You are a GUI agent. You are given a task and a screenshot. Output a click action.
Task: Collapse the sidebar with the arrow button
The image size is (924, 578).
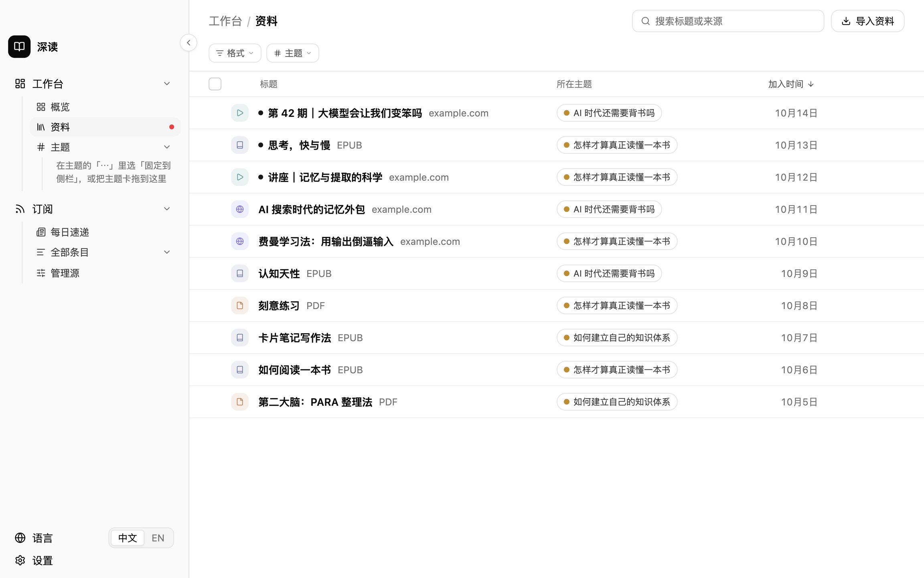point(188,43)
